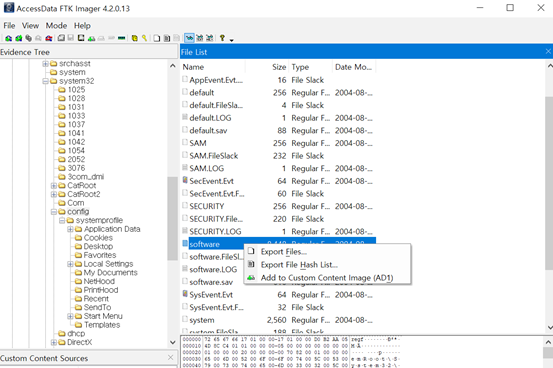
Task: Click the folder icon next to config
Action: pos(62,212)
